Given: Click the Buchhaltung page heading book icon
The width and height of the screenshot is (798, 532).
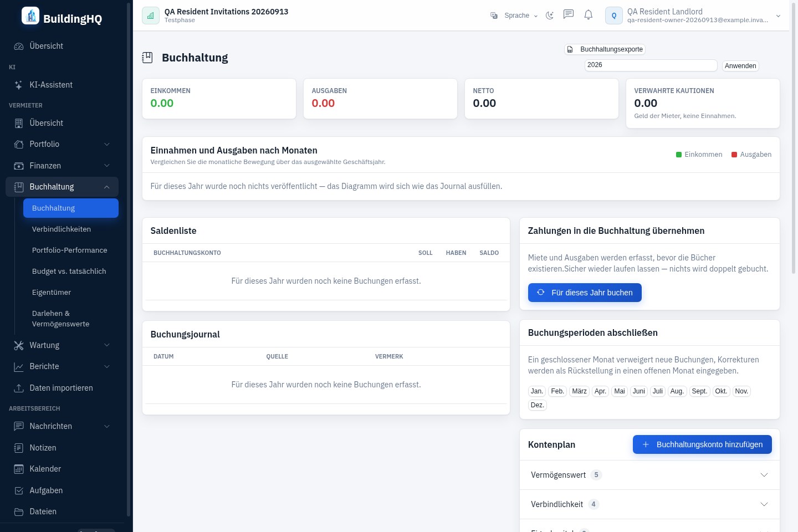Looking at the screenshot, I should tap(147, 58).
